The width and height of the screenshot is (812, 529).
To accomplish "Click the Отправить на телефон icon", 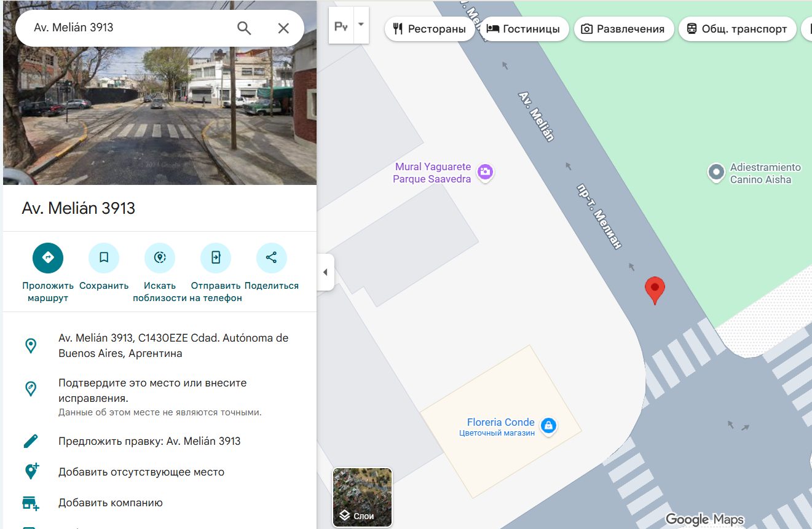I will click(216, 258).
